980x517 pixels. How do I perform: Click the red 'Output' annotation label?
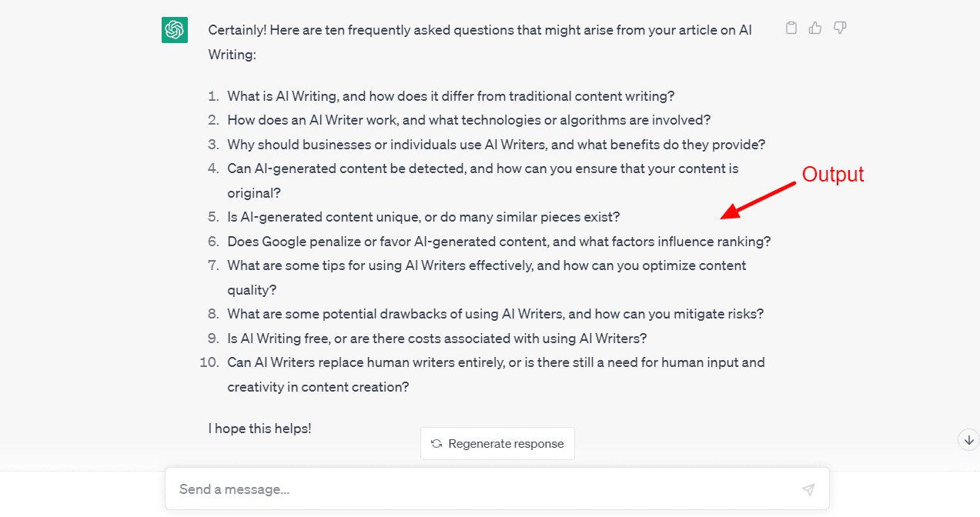point(833,175)
